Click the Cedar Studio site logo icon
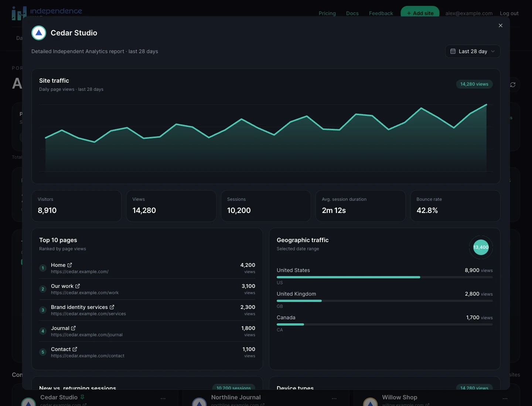Image resolution: width=532 pixels, height=406 pixels. coord(39,33)
